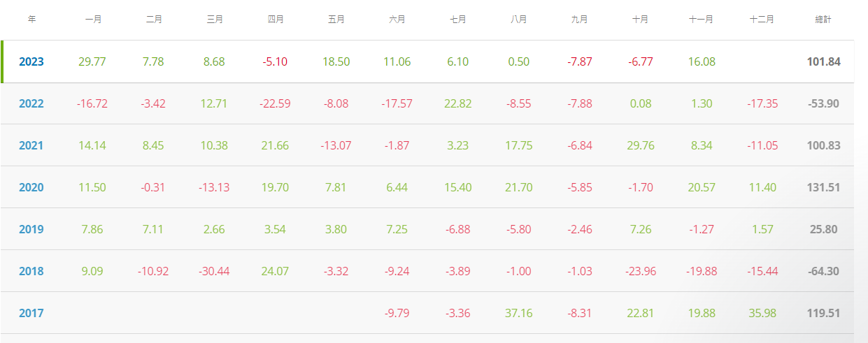The height and width of the screenshot is (343, 868).
Task: Click the 29.77 January 2023 cell
Action: (93, 61)
